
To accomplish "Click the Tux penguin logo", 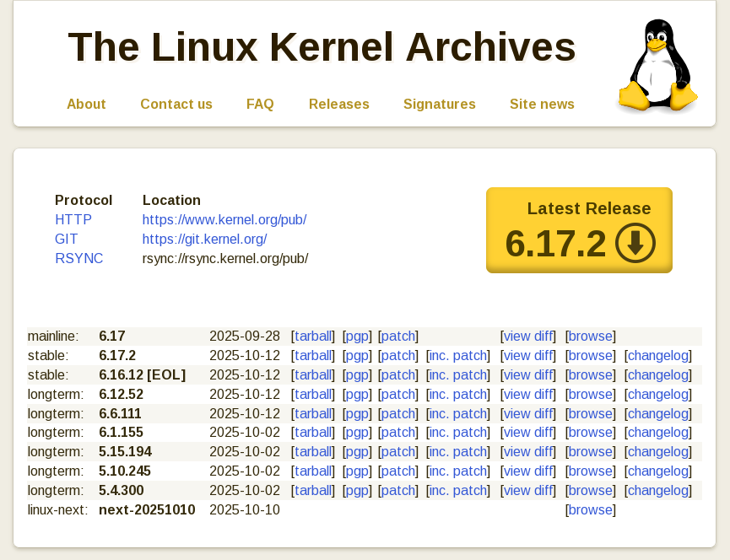I will tap(657, 65).
